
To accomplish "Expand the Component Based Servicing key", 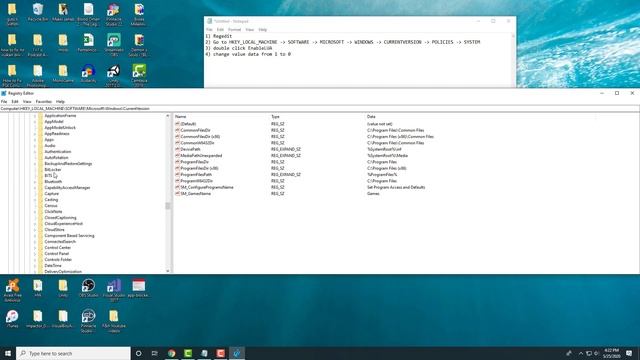I will pyautogui.click(x=35, y=236).
